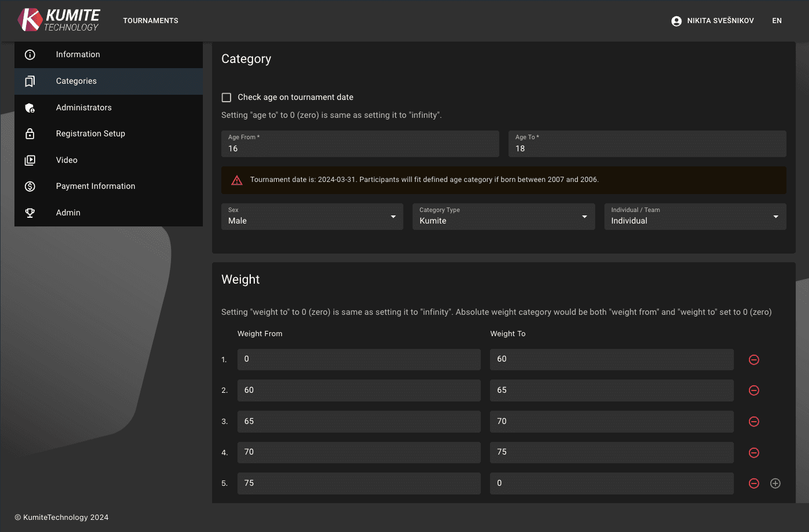
Task: Open the Sex dropdown
Action: [x=395, y=216]
